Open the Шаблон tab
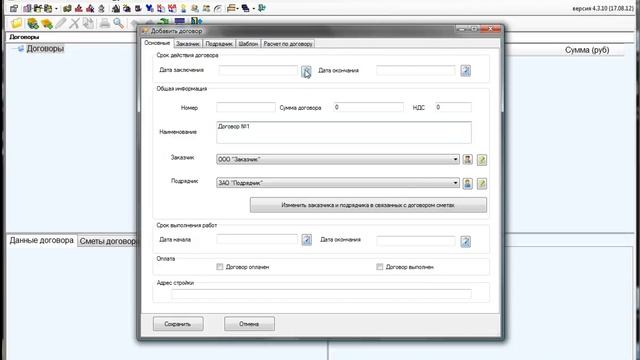This screenshot has width=640, height=360. click(248, 44)
